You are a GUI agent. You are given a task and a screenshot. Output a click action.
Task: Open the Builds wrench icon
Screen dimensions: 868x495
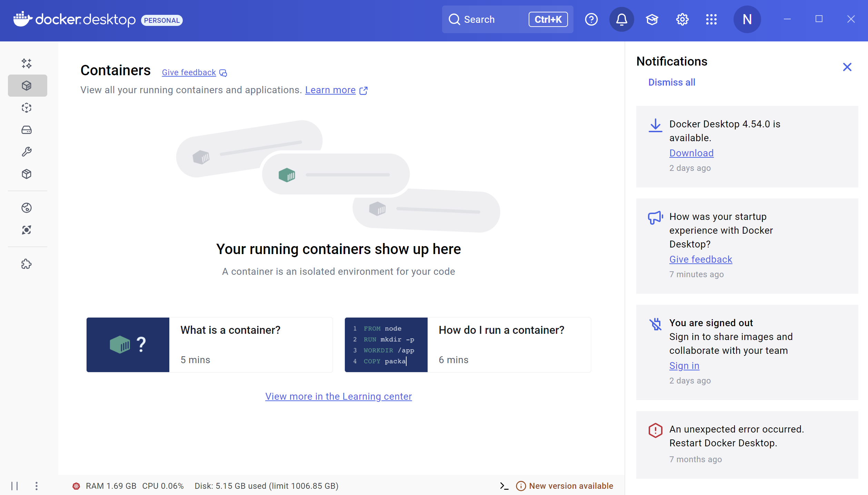[27, 152]
